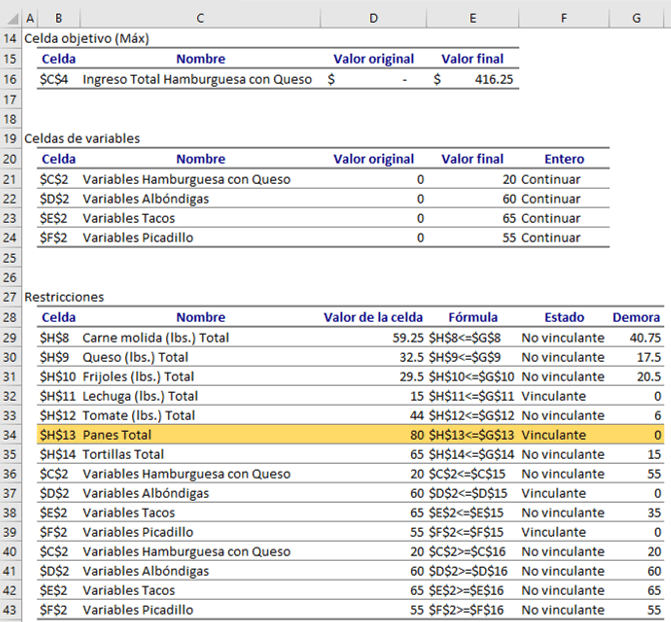Click $C$4 cell reference in row 16
This screenshot has height=622, width=671.
tap(54, 79)
